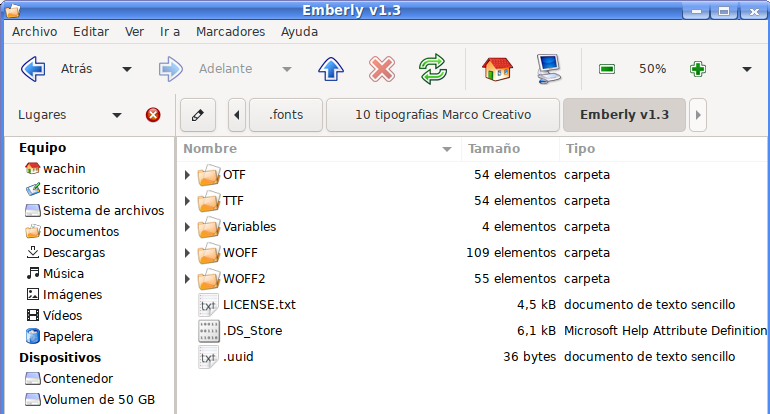Viewport: 770px width, 414px height.
Task: Zoom out with green minus icon
Action: point(606,69)
